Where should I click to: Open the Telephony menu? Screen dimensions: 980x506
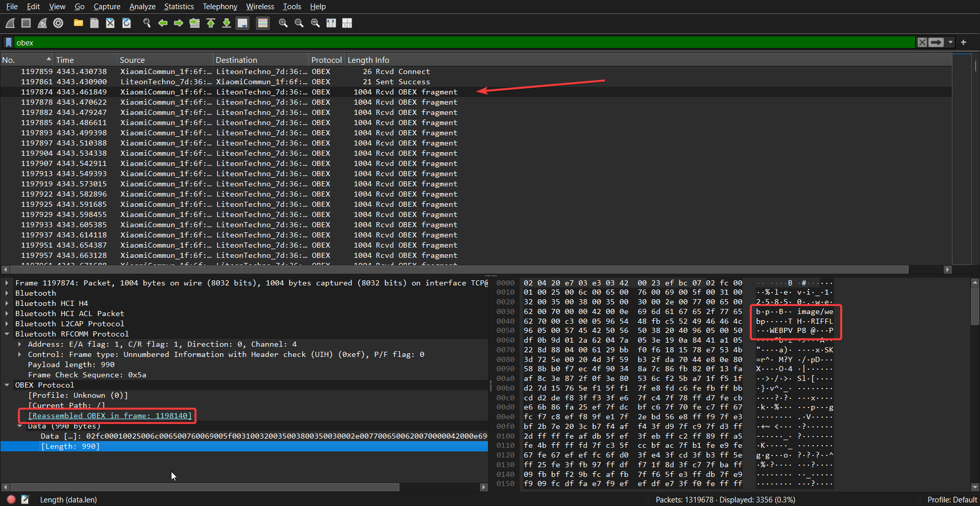coord(220,7)
